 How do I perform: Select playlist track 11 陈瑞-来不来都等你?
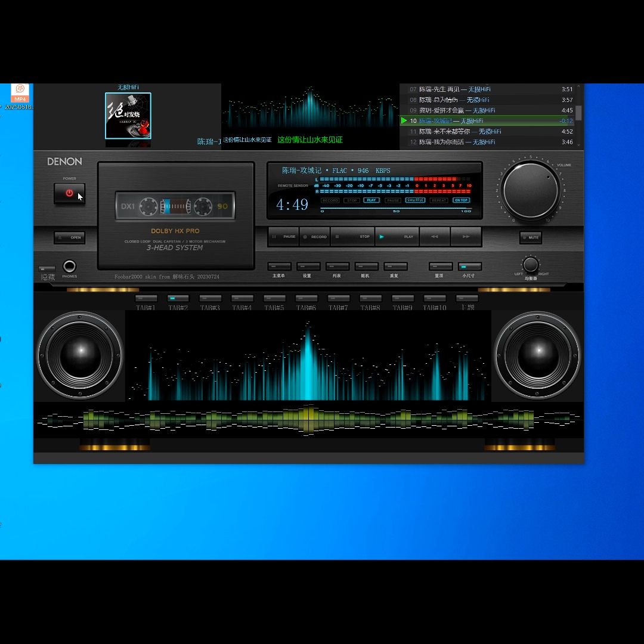(488, 131)
